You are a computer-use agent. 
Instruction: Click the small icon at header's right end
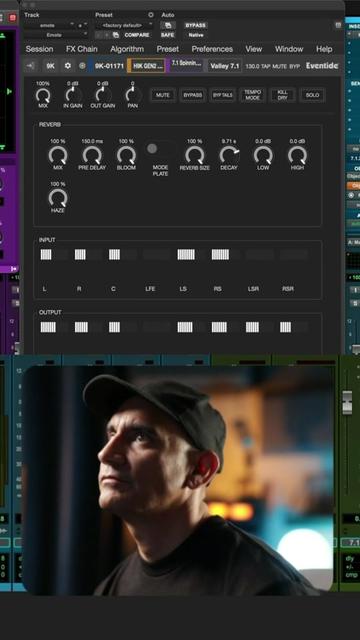[338, 25]
